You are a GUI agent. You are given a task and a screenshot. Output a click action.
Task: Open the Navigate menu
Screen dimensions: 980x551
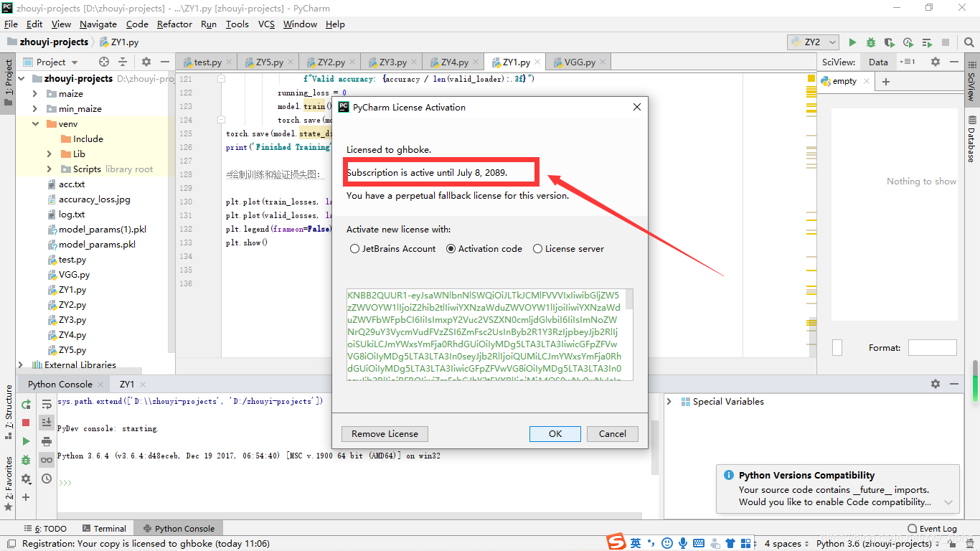(x=98, y=24)
